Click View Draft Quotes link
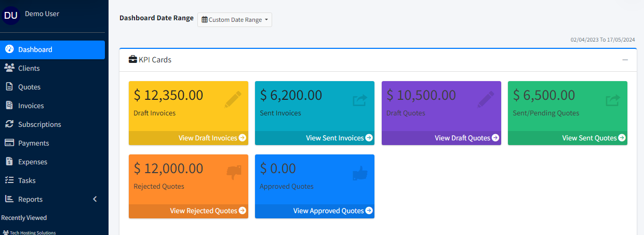 (466, 138)
